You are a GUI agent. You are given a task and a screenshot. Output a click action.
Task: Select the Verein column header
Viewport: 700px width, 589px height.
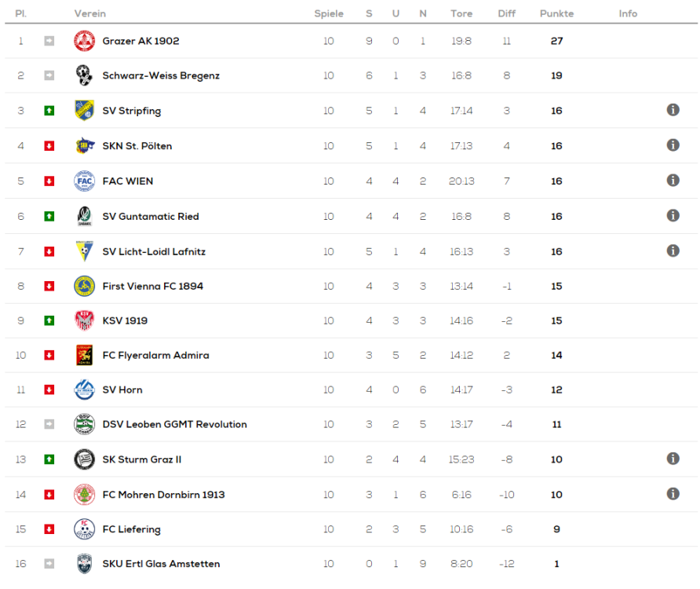90,13
